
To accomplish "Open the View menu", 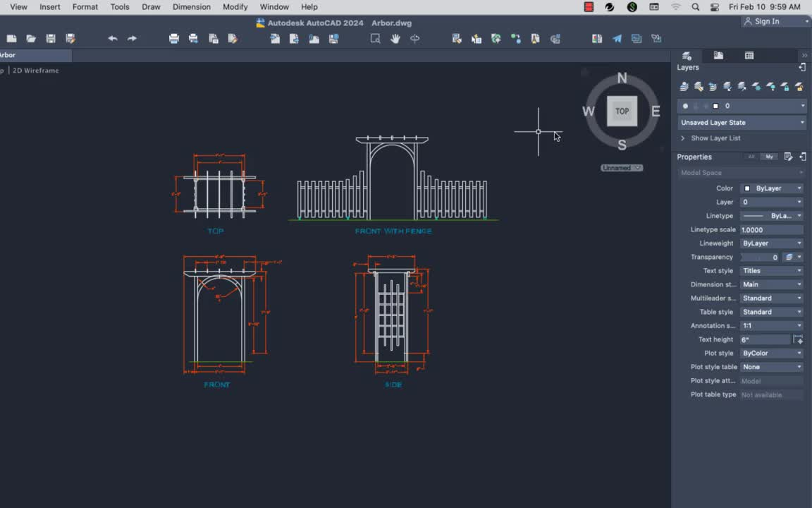I will pos(18,7).
